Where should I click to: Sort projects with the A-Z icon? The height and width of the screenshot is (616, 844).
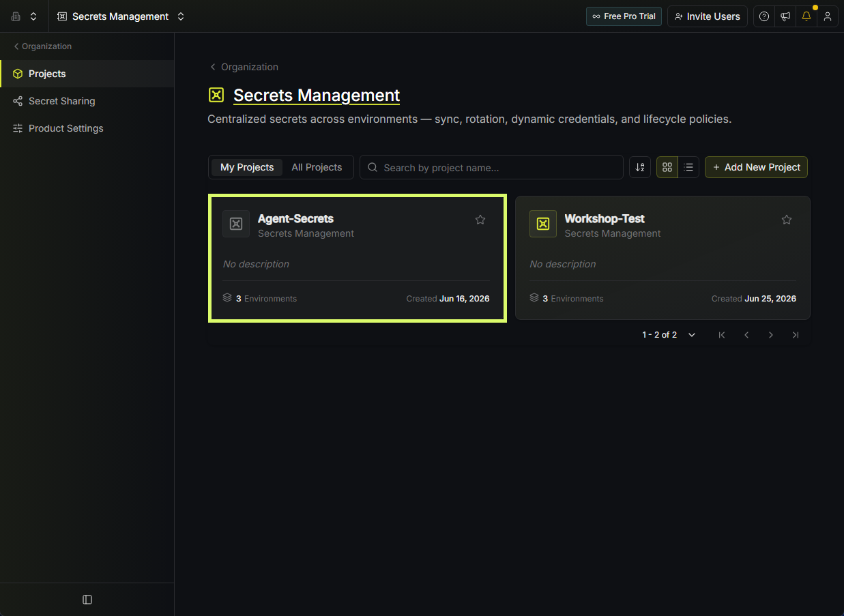click(640, 167)
